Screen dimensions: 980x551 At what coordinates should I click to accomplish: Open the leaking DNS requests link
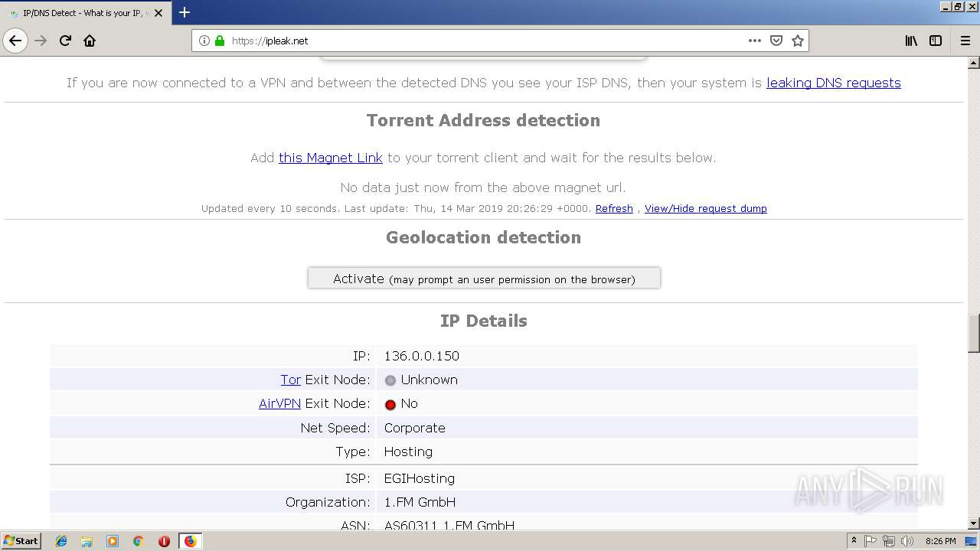tap(833, 83)
